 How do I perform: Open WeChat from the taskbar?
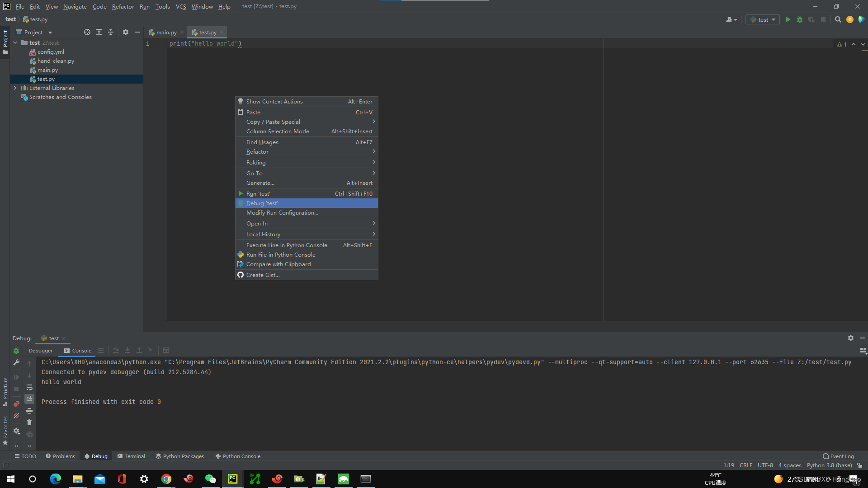211,479
